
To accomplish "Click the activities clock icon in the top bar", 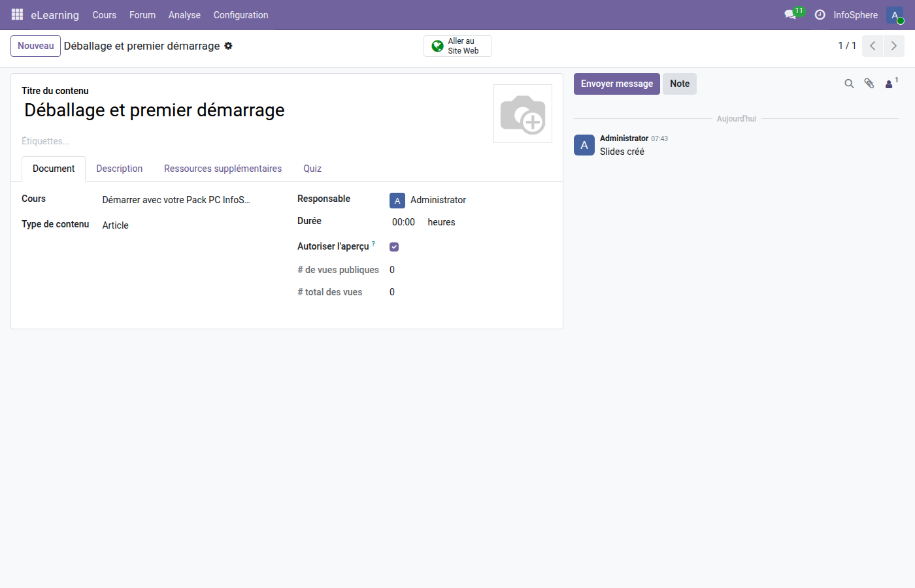I will [x=820, y=14].
